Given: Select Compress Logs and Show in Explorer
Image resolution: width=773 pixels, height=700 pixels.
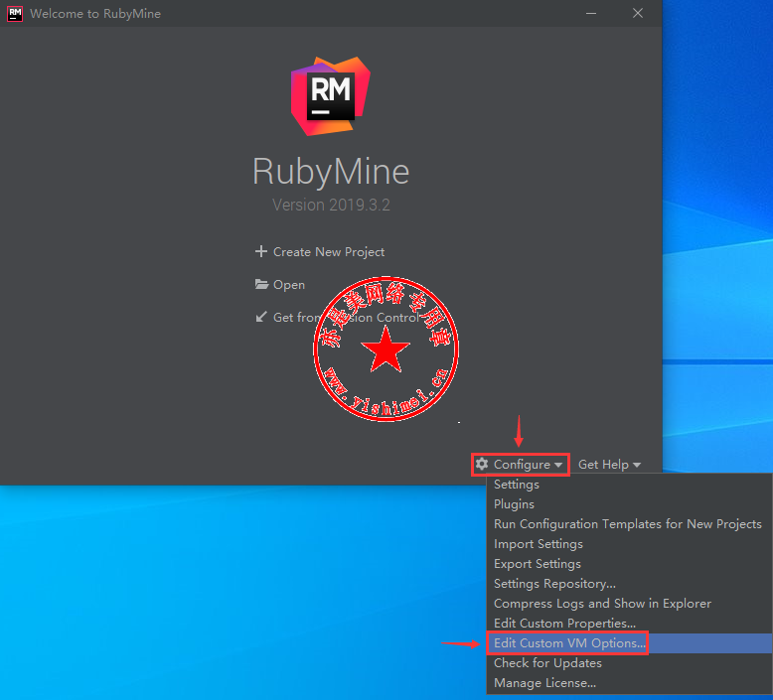Looking at the screenshot, I should (x=629, y=604).
